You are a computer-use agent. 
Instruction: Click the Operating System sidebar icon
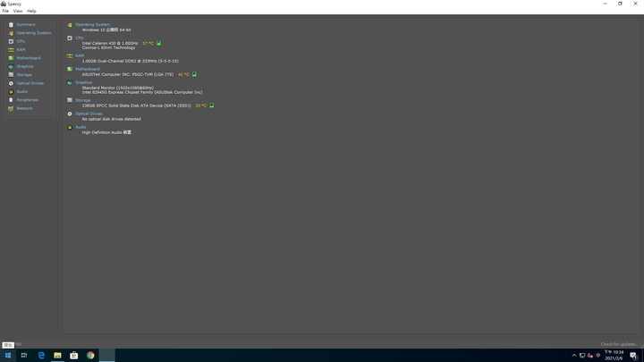pyautogui.click(x=11, y=33)
